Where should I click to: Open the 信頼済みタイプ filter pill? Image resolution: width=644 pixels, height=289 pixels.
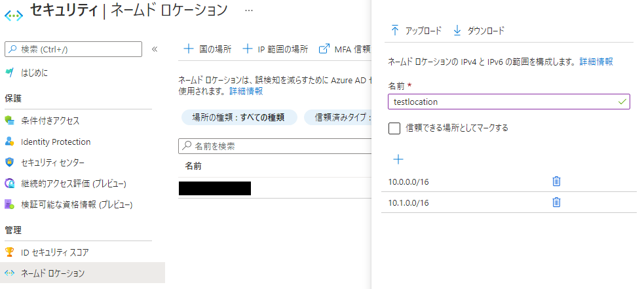tap(337, 117)
